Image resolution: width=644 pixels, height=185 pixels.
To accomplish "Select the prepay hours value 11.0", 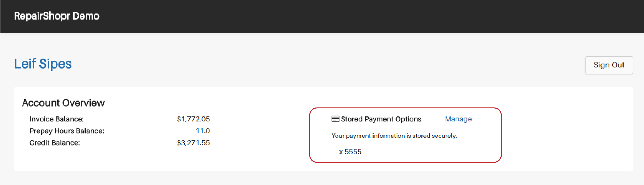I will click(203, 131).
